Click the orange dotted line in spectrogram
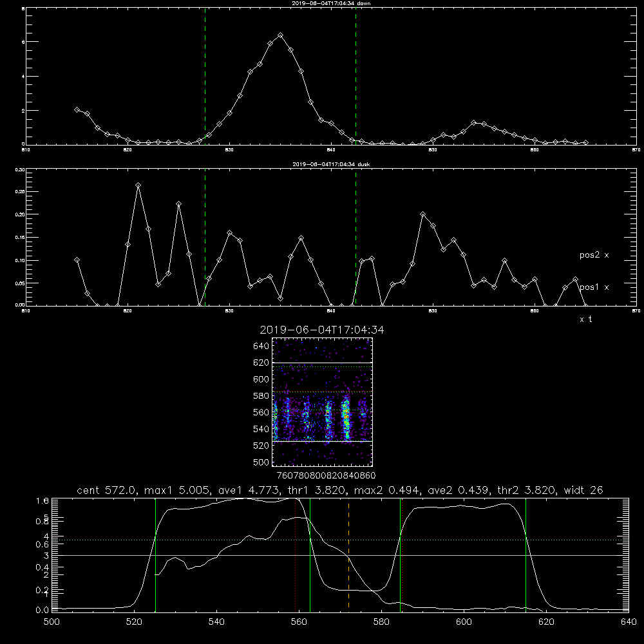 coord(323,392)
